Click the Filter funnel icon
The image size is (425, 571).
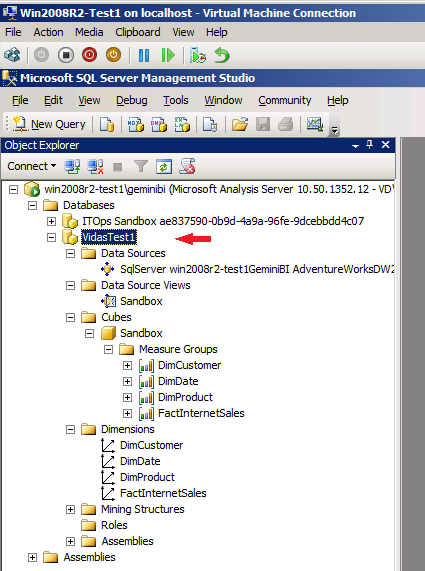[x=141, y=166]
